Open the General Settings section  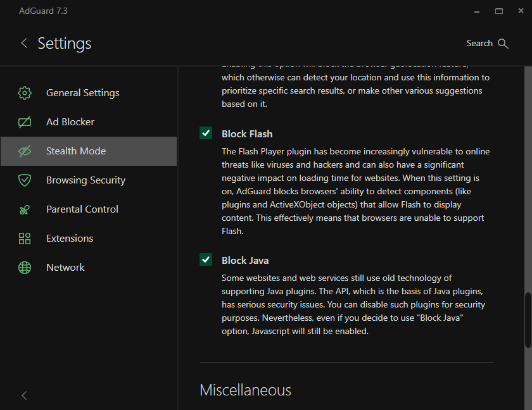82,93
